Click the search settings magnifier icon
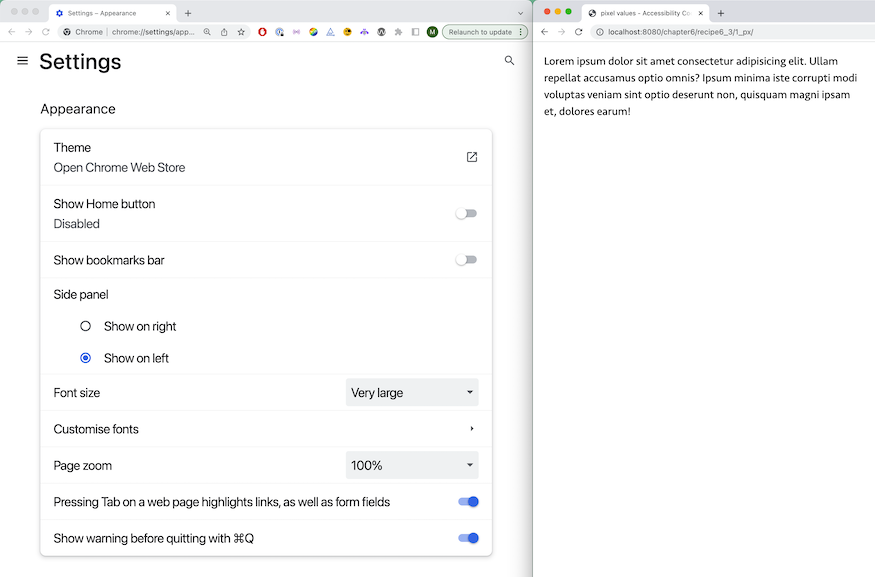 pos(509,60)
